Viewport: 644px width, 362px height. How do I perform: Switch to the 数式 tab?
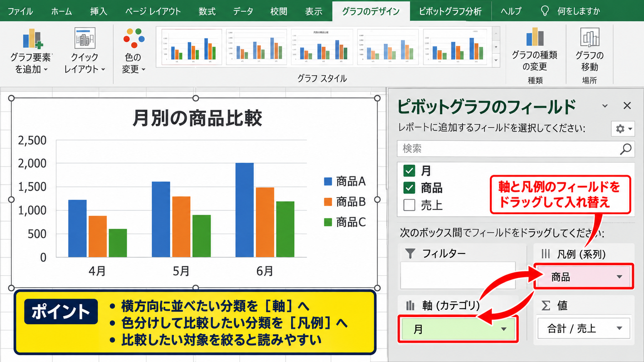click(207, 11)
